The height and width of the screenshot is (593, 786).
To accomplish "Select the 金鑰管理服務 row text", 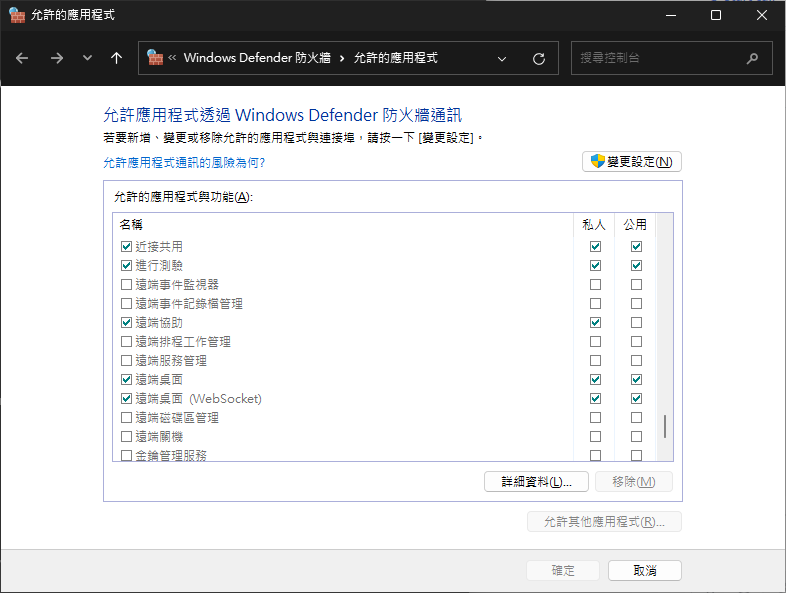I will point(171,455).
